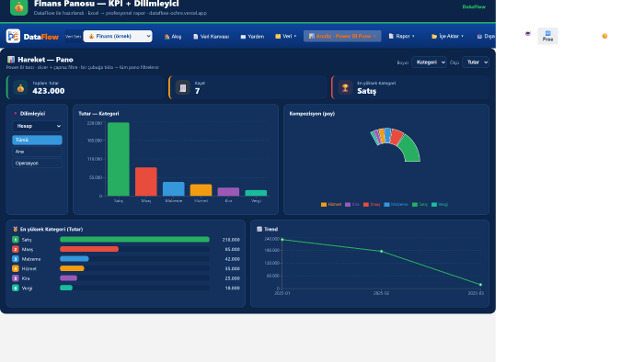The image size is (644, 362).
Task: Click the Satış green progress bar in ranking
Action: (x=134, y=240)
